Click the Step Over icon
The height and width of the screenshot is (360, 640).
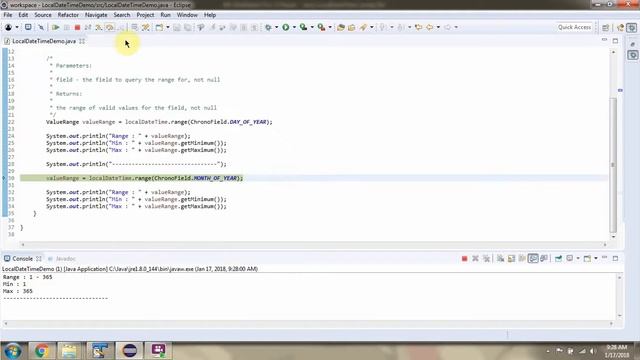(x=110, y=27)
